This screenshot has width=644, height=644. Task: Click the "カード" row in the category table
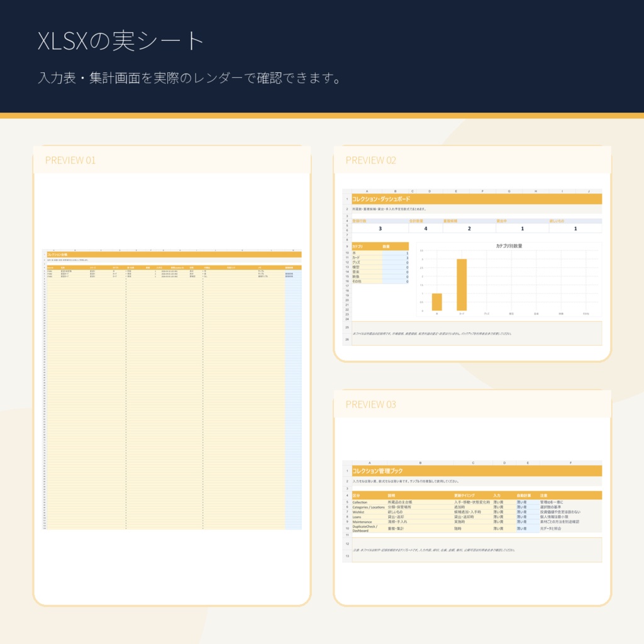380,257
